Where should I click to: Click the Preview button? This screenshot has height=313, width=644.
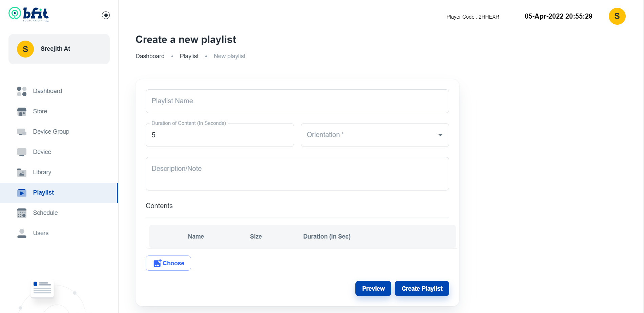tap(373, 288)
